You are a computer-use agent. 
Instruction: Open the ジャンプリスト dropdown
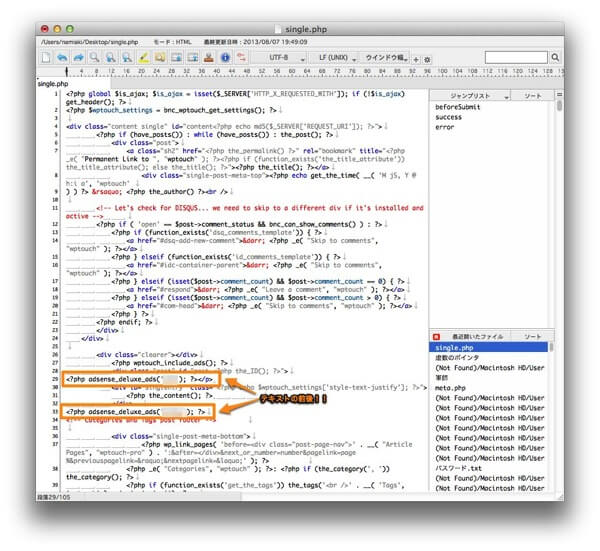470,96
